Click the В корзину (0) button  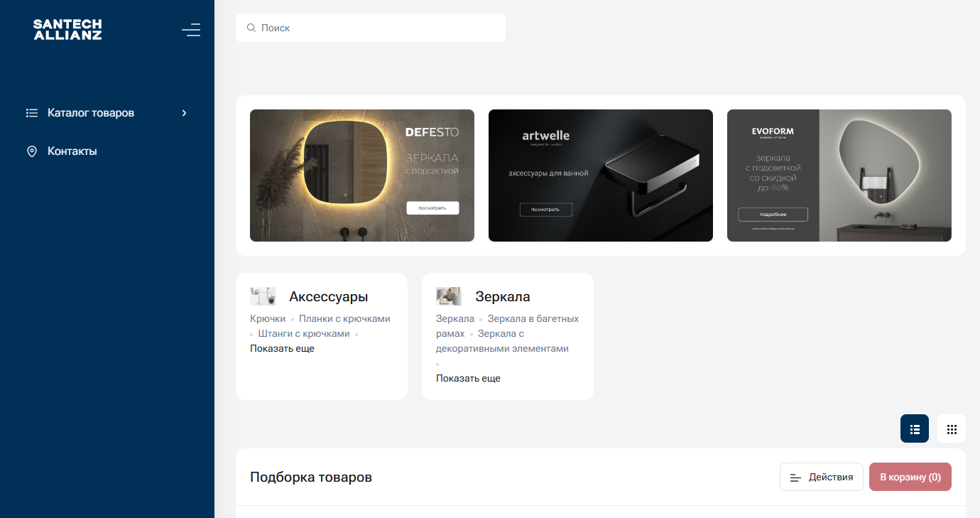click(910, 477)
